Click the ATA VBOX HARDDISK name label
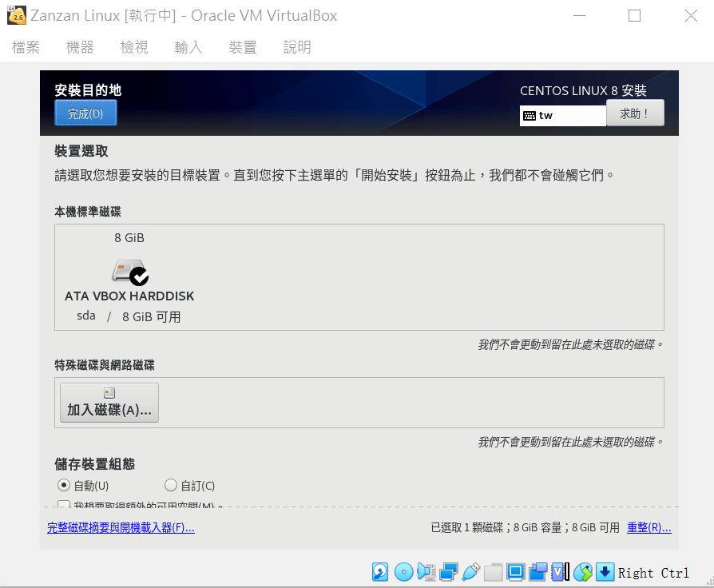Image resolution: width=714 pixels, height=588 pixels. 129,296
